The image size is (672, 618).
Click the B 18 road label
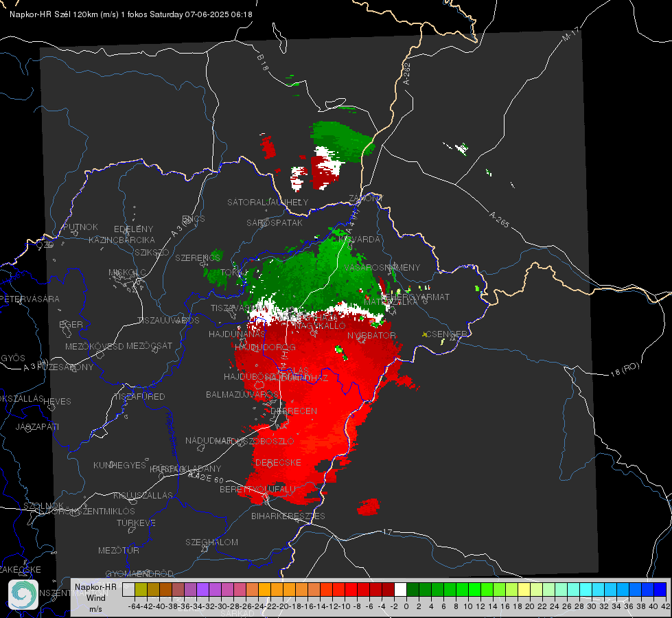263,62
